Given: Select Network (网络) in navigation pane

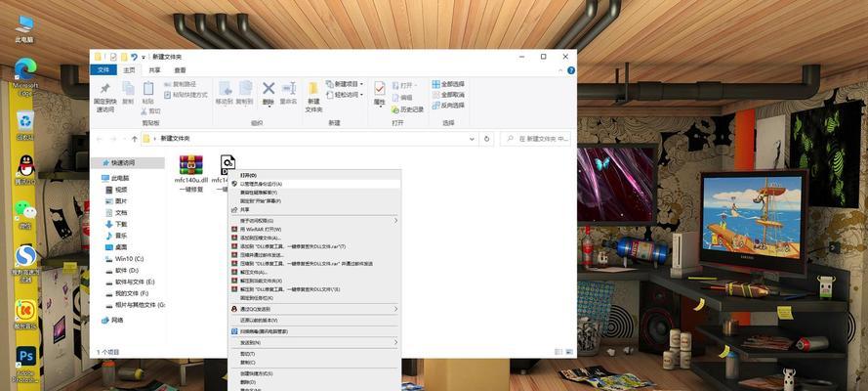Looking at the screenshot, I should 113,320.
